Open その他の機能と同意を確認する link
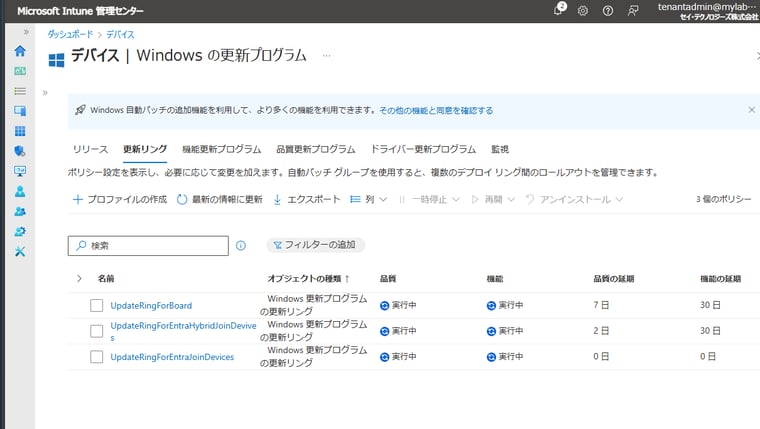The height and width of the screenshot is (429, 760). pos(436,111)
